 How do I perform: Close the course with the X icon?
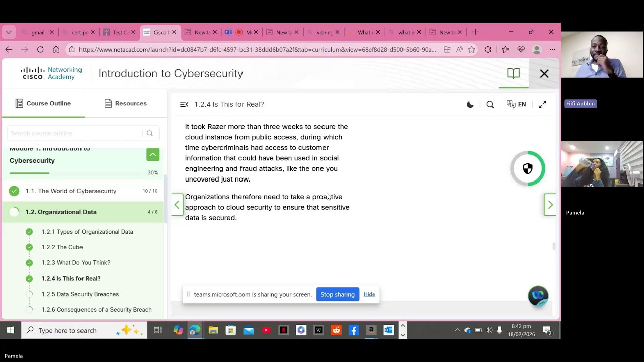(x=544, y=74)
